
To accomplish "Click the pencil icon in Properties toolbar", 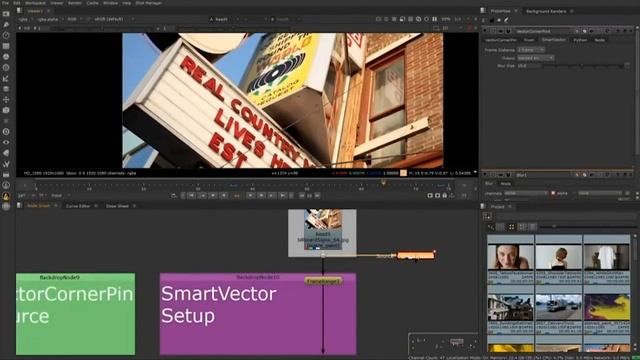I will pyautogui.click(x=507, y=20).
